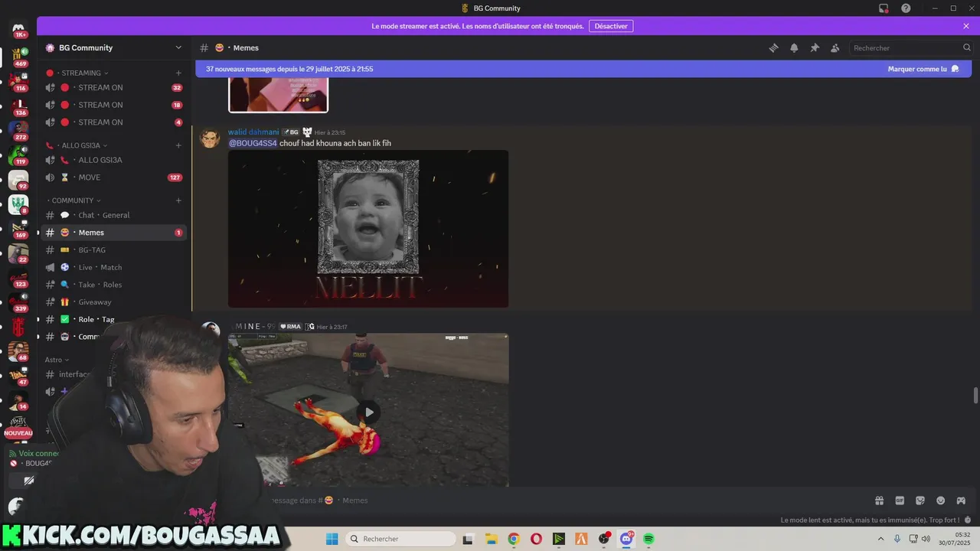Open Opera from the taskbar

coord(536,539)
